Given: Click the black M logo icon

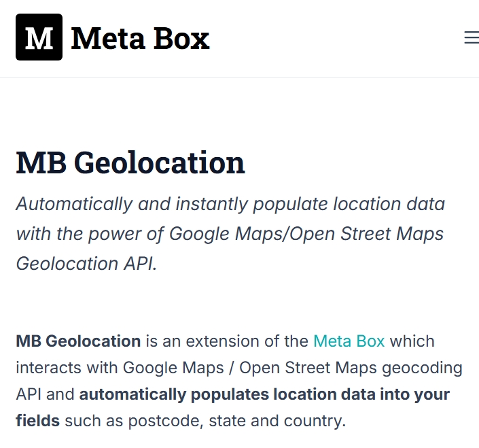Looking at the screenshot, I should tap(39, 37).
